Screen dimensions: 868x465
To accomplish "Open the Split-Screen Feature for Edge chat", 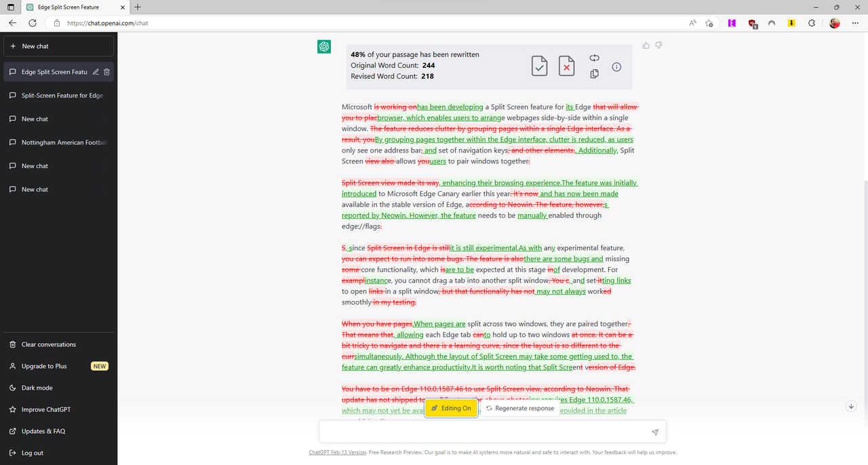I will click(x=59, y=96).
